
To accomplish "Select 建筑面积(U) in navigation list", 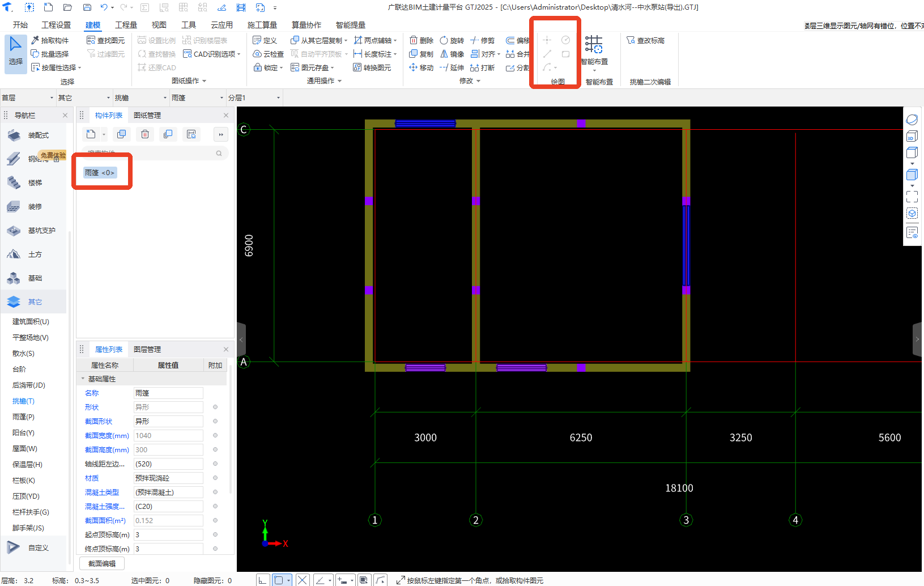I will point(31,321).
